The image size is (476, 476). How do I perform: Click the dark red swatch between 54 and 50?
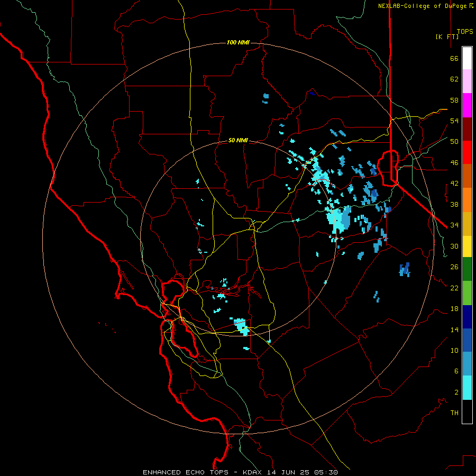(467, 129)
